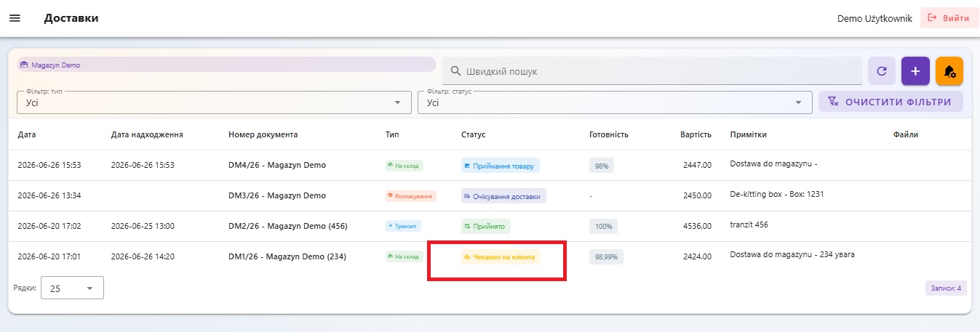Click the refresh deliveries icon button
Screen dimensions: 980x332
click(x=882, y=71)
